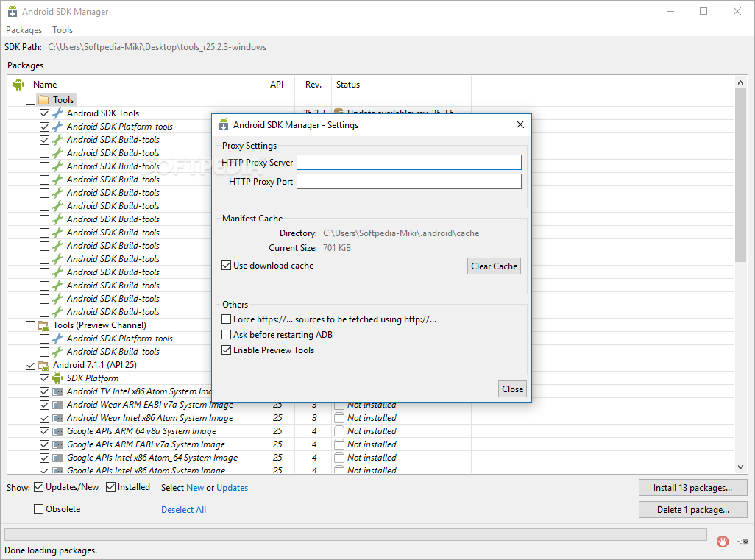Click the Android robot icon in Name header
Screen dimensions: 755x560
click(x=18, y=85)
